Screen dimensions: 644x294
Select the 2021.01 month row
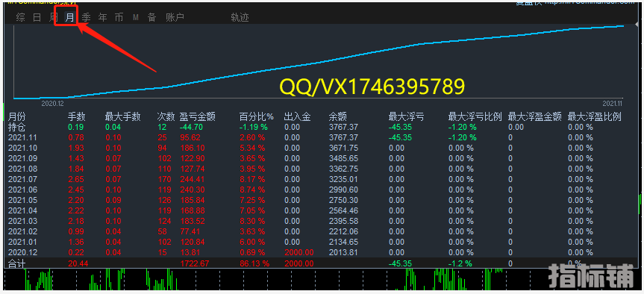click(22, 242)
